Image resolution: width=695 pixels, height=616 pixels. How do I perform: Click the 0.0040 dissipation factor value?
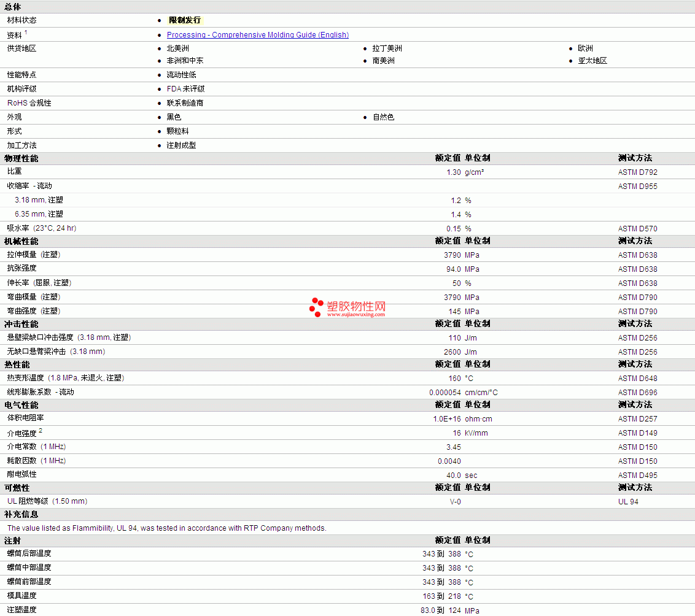coord(449,461)
